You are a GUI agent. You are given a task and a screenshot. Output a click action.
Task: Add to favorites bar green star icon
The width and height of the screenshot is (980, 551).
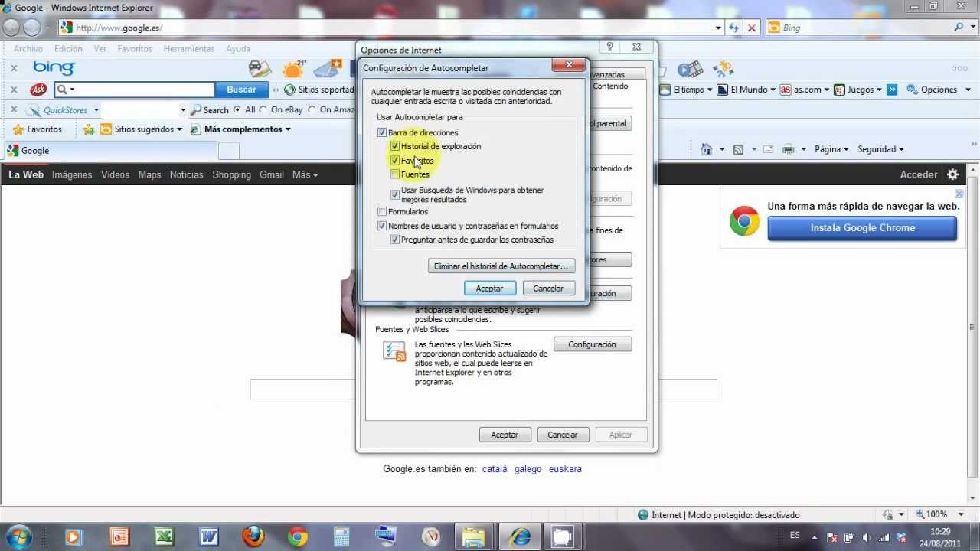click(89, 129)
